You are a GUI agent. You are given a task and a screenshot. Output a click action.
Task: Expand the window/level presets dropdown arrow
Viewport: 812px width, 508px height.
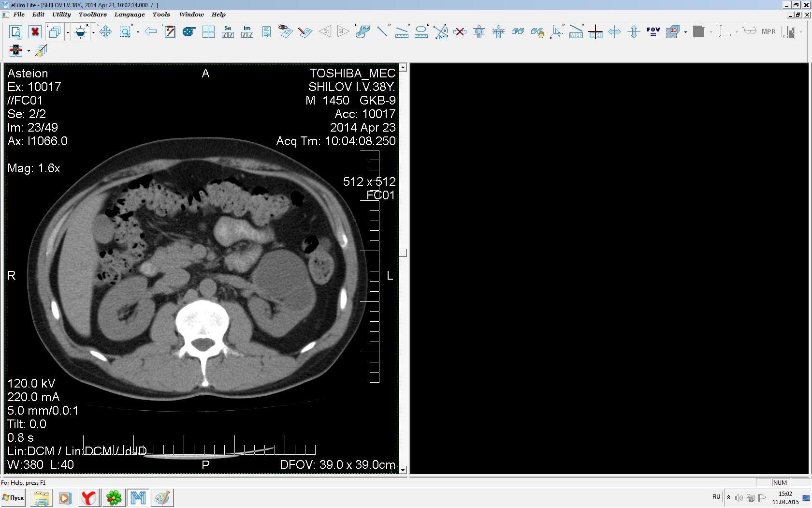pyautogui.click(x=93, y=32)
